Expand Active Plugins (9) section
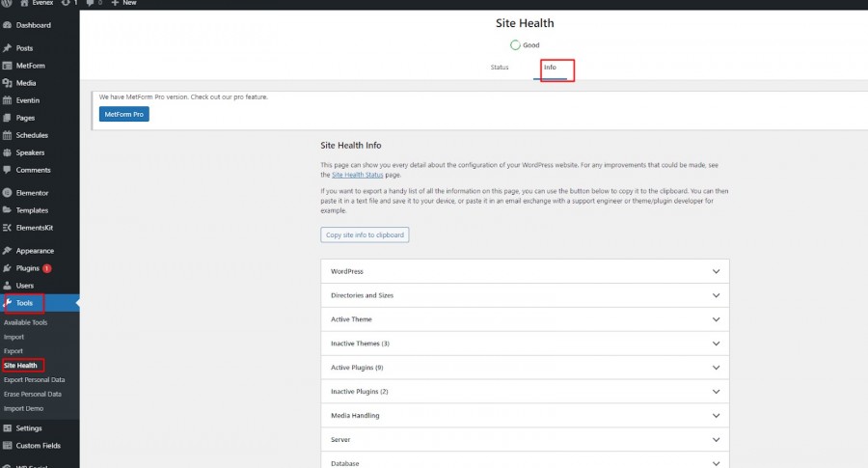Image resolution: width=868 pixels, height=468 pixels. tap(525, 368)
